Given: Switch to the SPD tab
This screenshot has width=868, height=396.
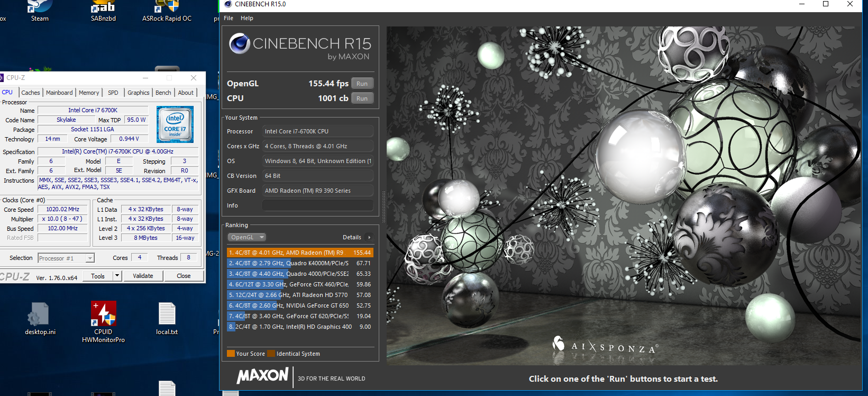Looking at the screenshot, I should (x=113, y=93).
